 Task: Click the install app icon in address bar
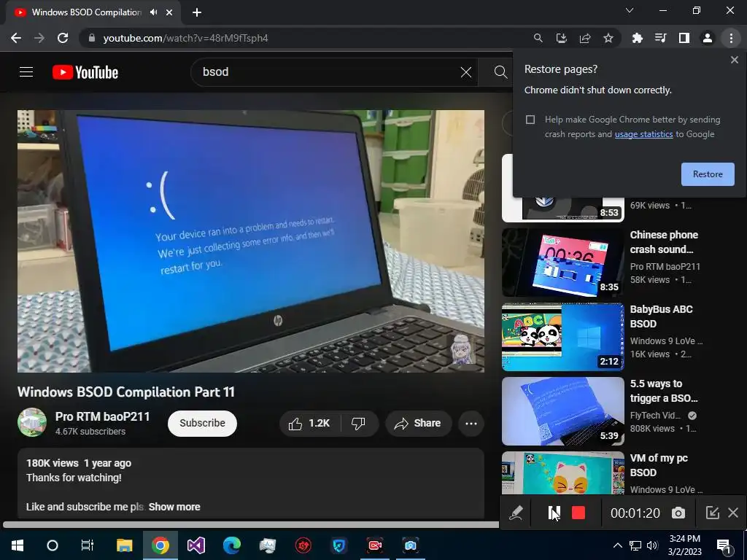pos(561,38)
